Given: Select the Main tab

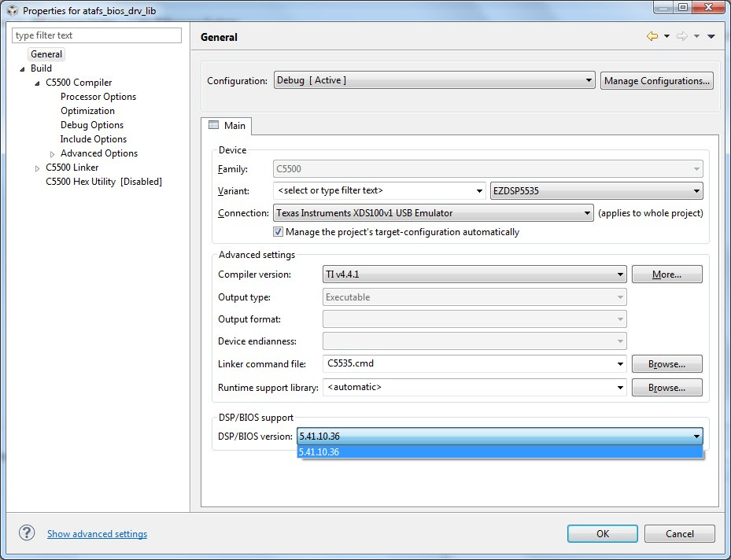Looking at the screenshot, I should (x=227, y=126).
